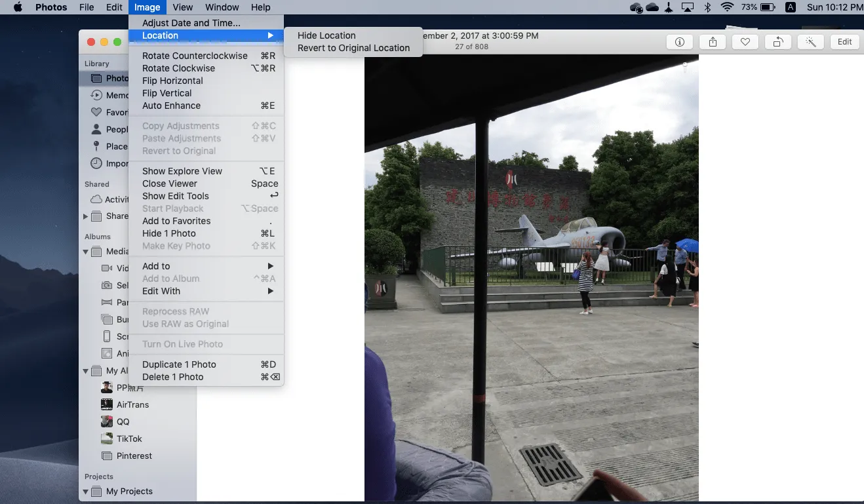
Task: Select My Projects in the sidebar
Action: pyautogui.click(x=129, y=492)
